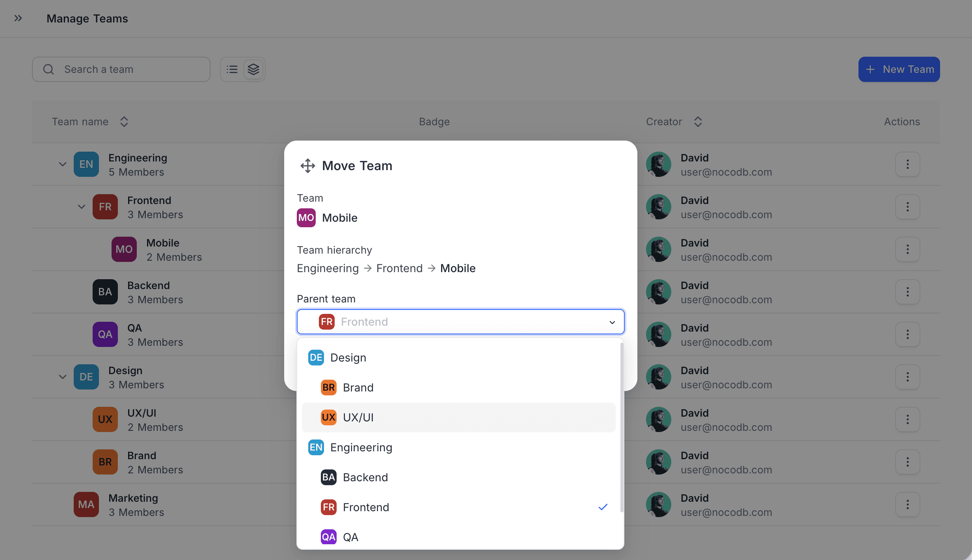The width and height of the screenshot is (972, 560).
Task: Collapse the Frontend team subtree
Action: (82, 207)
